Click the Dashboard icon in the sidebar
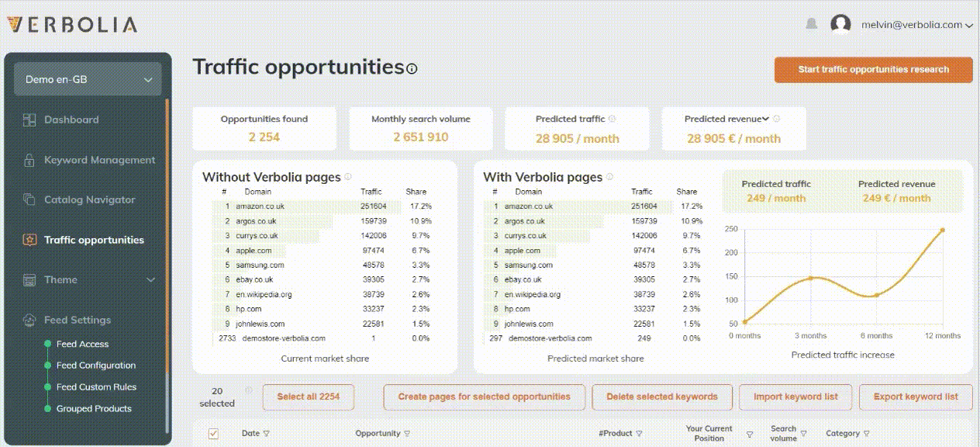Image resolution: width=980 pixels, height=447 pixels. tap(29, 120)
